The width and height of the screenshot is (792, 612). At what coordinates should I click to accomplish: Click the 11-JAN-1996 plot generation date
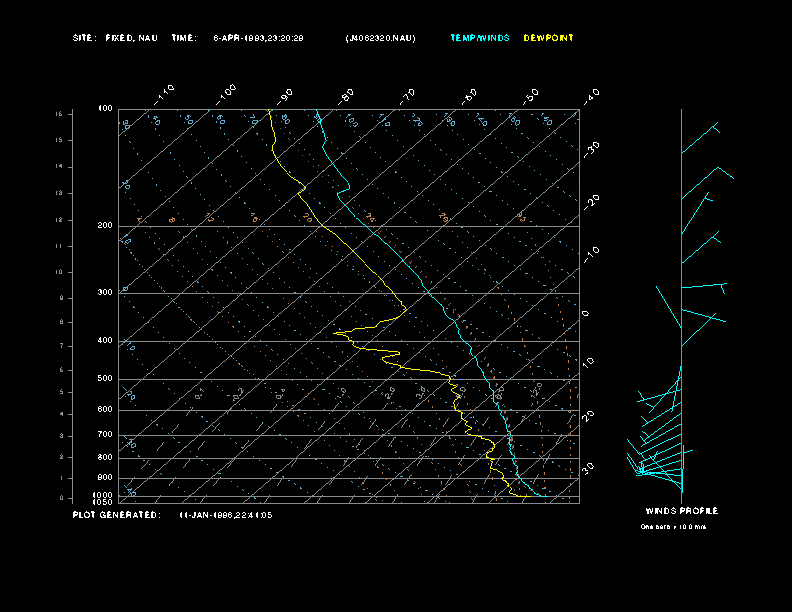click(226, 515)
